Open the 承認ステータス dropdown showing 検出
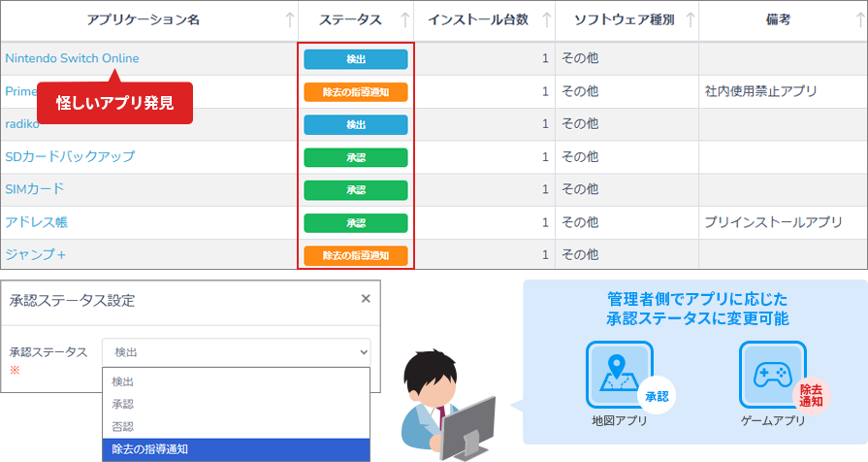The image size is (868, 462). 237,352
